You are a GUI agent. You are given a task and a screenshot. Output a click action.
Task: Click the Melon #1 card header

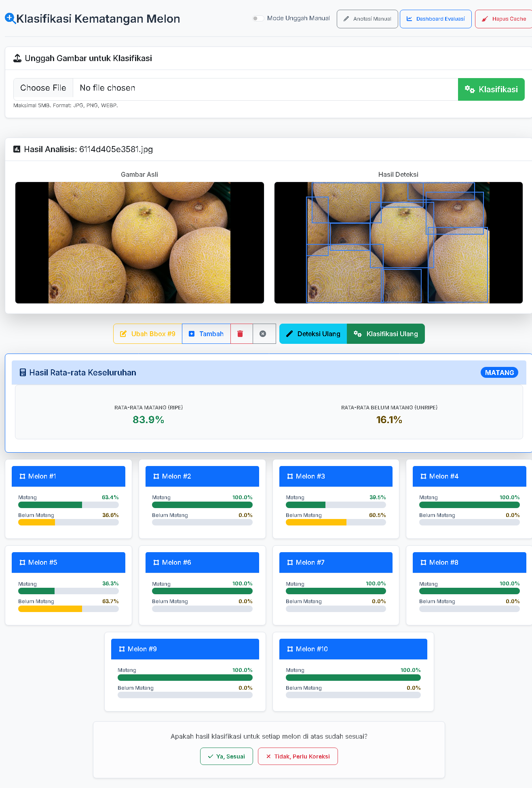tap(68, 476)
